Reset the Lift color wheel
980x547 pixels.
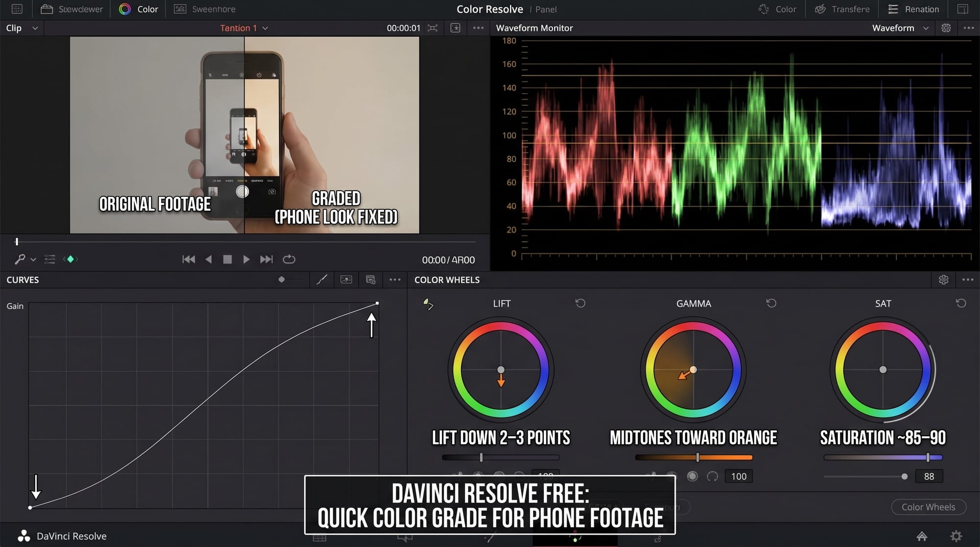tap(580, 303)
